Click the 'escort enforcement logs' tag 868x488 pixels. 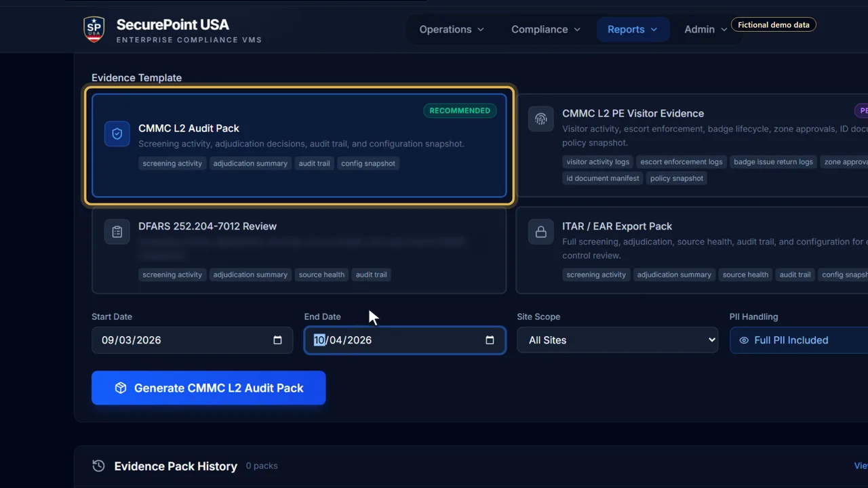click(x=682, y=162)
